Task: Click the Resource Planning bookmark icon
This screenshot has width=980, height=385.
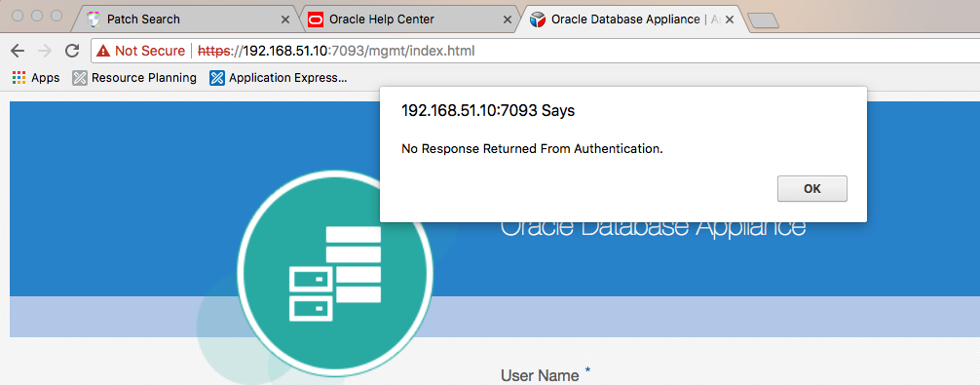Action: coord(79,78)
